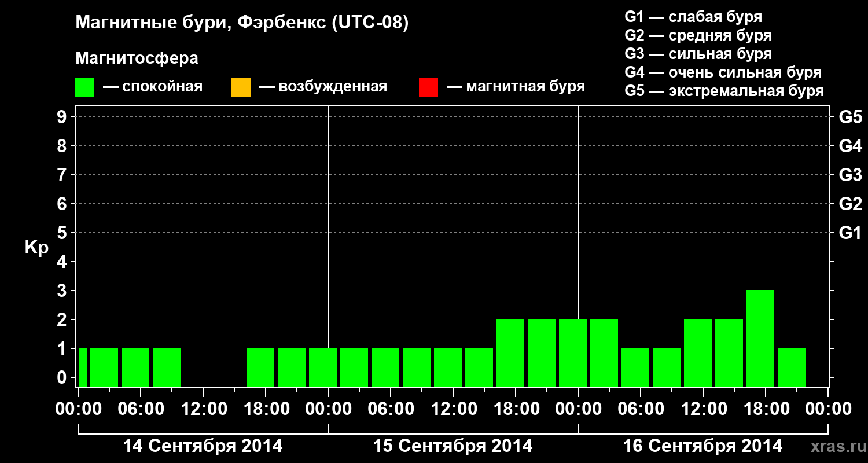868x463 pixels.
Task: Select the 'G5 — экстремальная буря' description
Action: (724, 91)
